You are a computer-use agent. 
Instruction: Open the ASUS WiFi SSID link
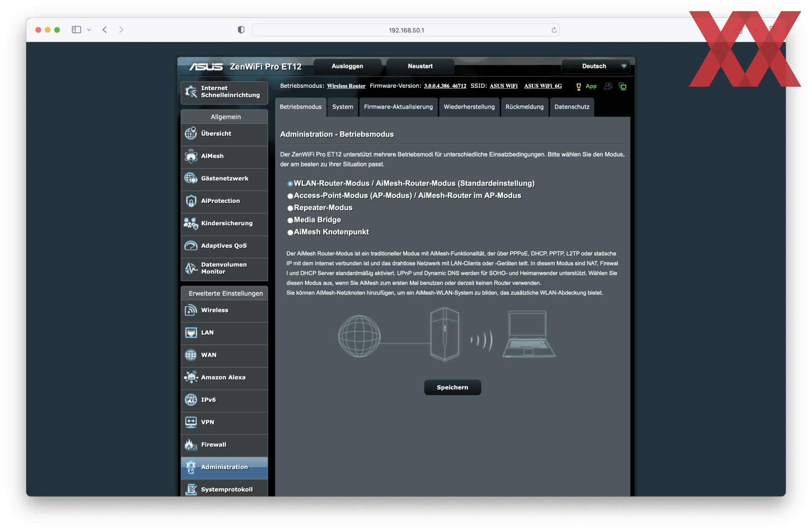[504, 86]
